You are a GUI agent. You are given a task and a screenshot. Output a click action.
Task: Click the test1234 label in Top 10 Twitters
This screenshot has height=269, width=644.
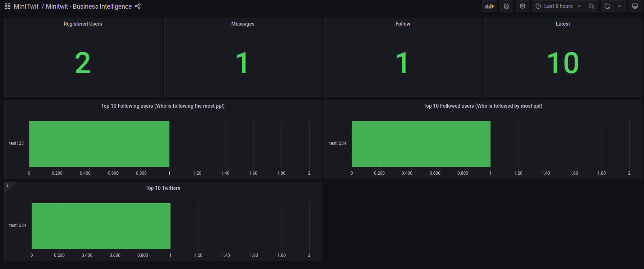pos(18,225)
